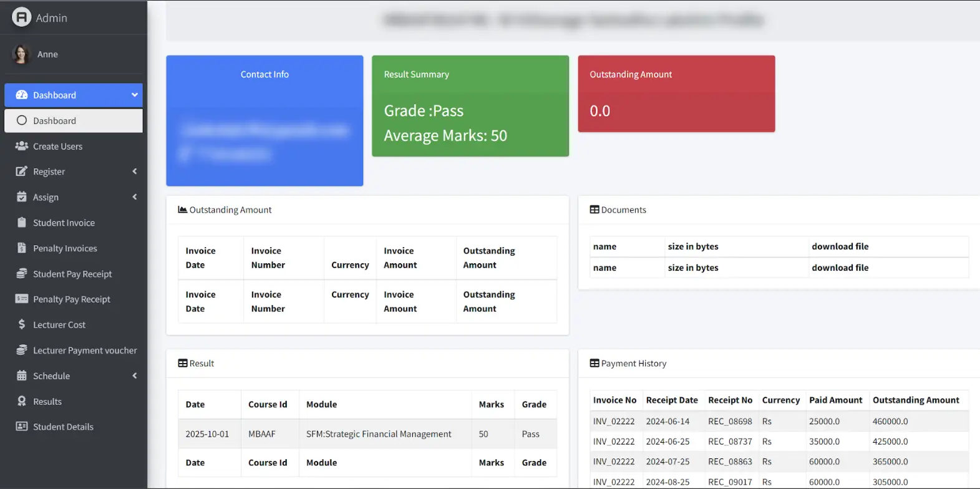Image resolution: width=980 pixels, height=489 pixels.
Task: Click the Penalty Invoices file icon
Action: click(22, 248)
